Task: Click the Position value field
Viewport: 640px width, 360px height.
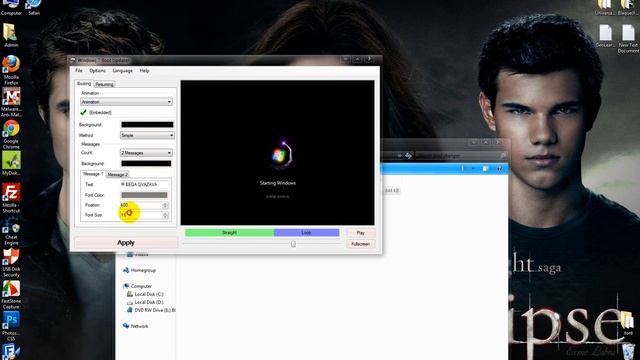Action: coord(141,205)
